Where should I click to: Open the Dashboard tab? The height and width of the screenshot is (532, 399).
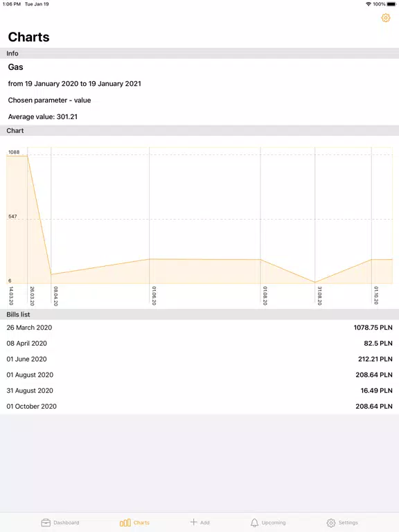(60, 522)
